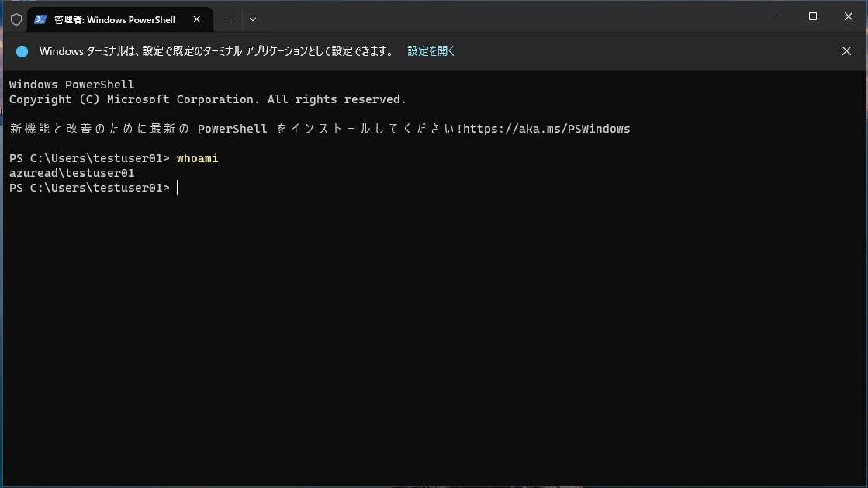
Task: Expand the new tab profile dropdown chevron
Action: (253, 19)
